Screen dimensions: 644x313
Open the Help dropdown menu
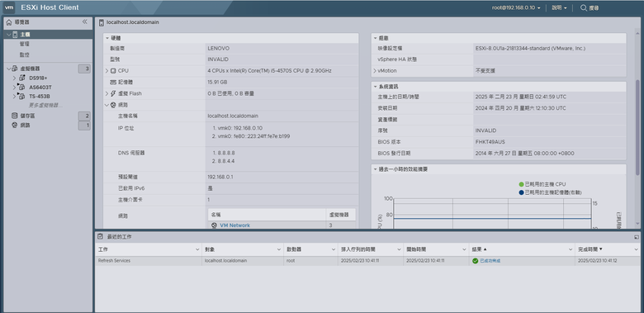click(560, 7)
